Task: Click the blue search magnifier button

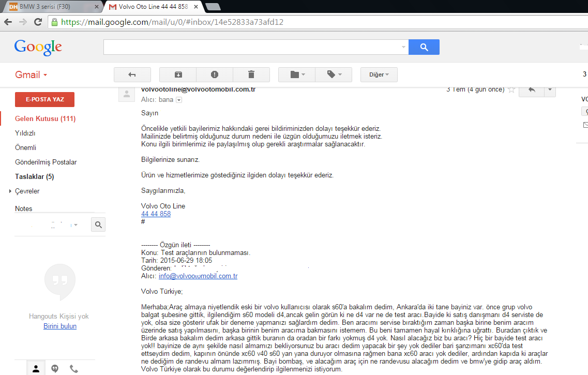Action: point(424,47)
